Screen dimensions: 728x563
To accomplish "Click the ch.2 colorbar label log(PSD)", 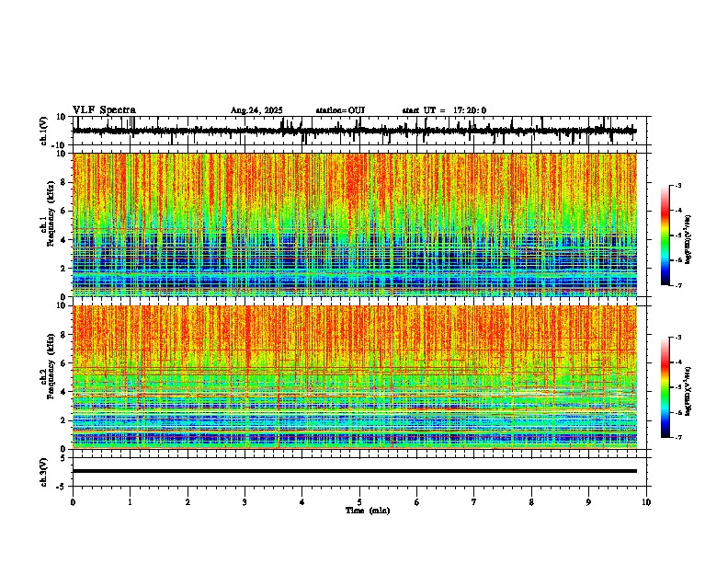I will coord(688,391).
